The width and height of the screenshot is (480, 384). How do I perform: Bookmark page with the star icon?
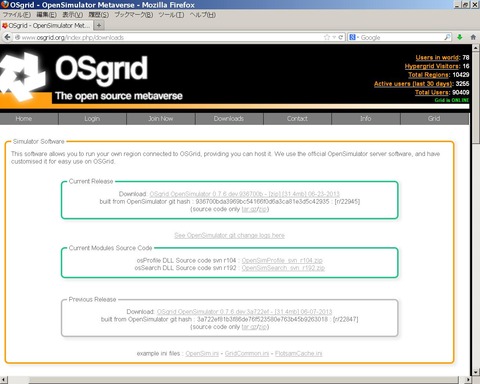pyautogui.click(x=327, y=37)
